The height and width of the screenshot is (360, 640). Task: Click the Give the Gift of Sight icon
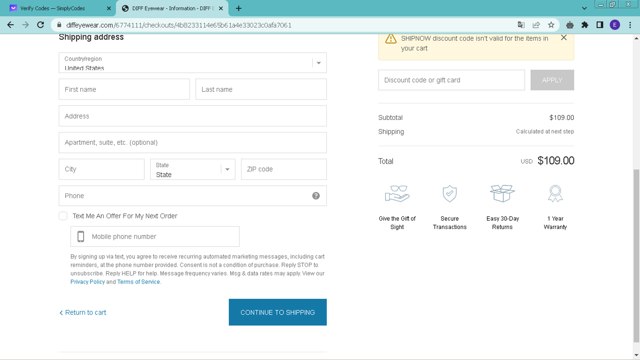(397, 193)
